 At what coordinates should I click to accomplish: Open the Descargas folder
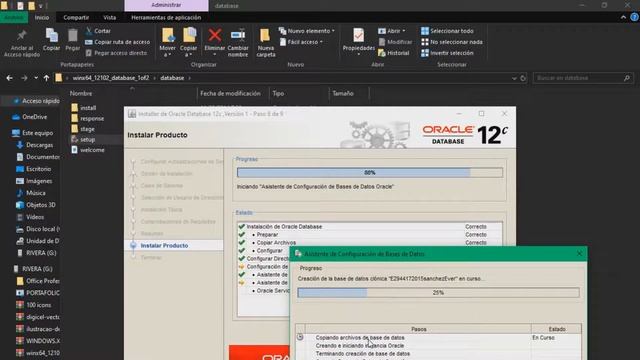point(35,145)
